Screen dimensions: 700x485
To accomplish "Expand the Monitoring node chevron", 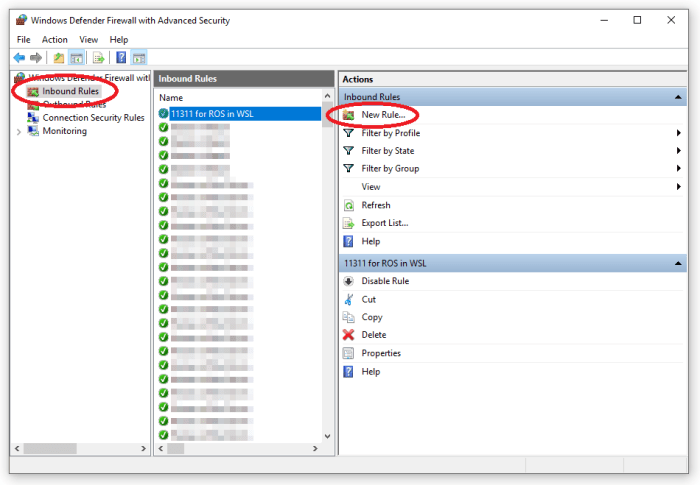I will coord(19,132).
